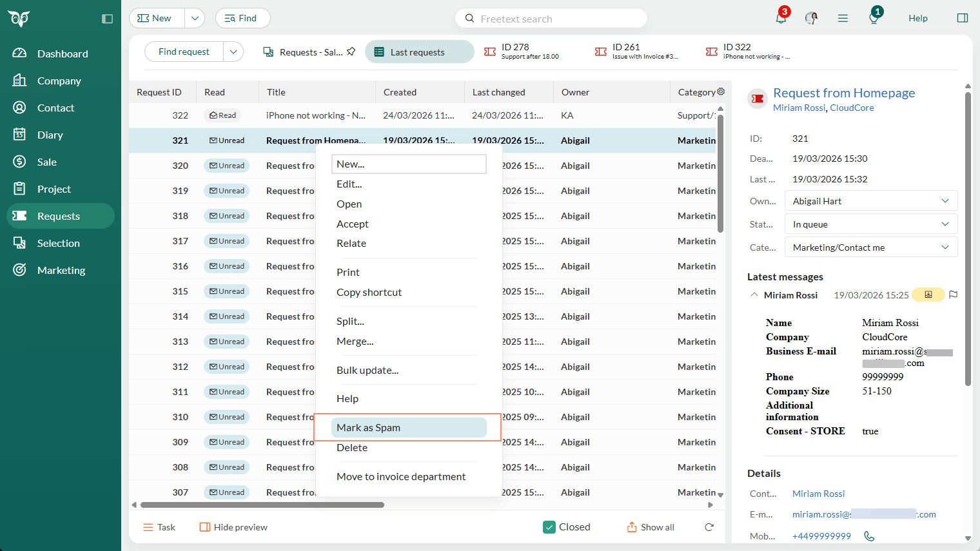Open the Company section
Image resolution: width=980 pixels, height=551 pixels.
[x=61, y=81]
